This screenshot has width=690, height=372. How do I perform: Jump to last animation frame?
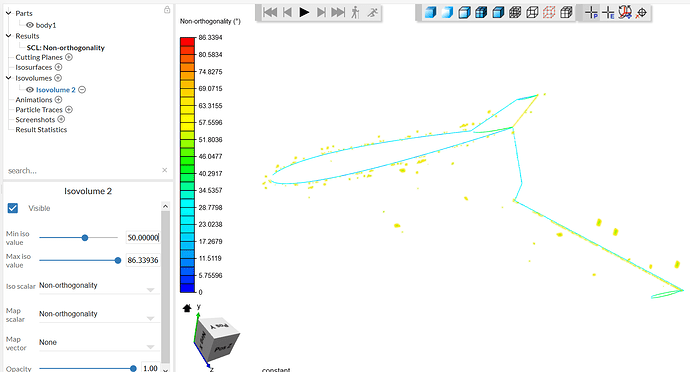point(338,12)
